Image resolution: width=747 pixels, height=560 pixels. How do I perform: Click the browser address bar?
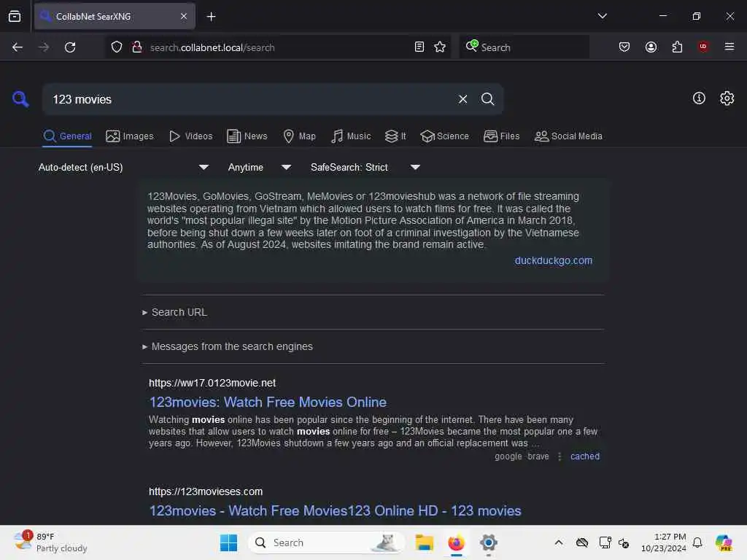pyautogui.click(x=279, y=47)
